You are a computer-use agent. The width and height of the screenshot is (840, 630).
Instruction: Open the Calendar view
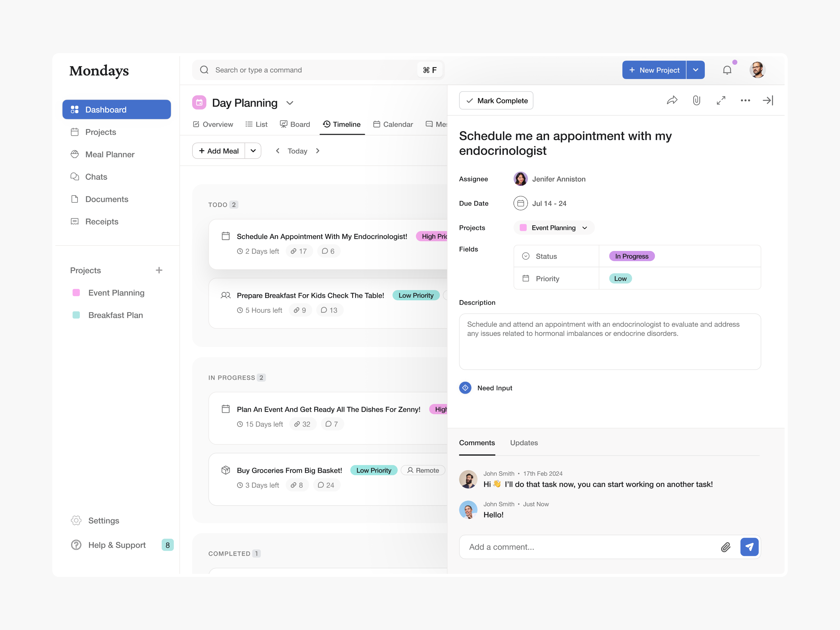(x=393, y=124)
